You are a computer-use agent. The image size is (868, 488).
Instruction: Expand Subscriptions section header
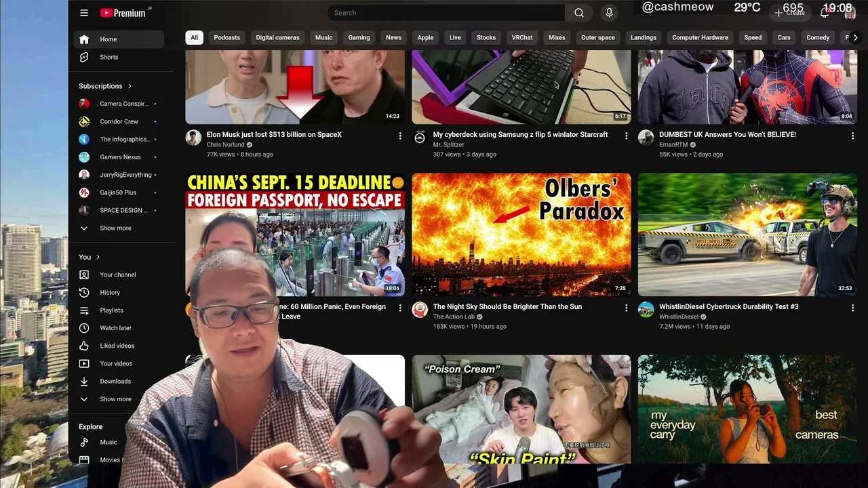click(x=105, y=86)
